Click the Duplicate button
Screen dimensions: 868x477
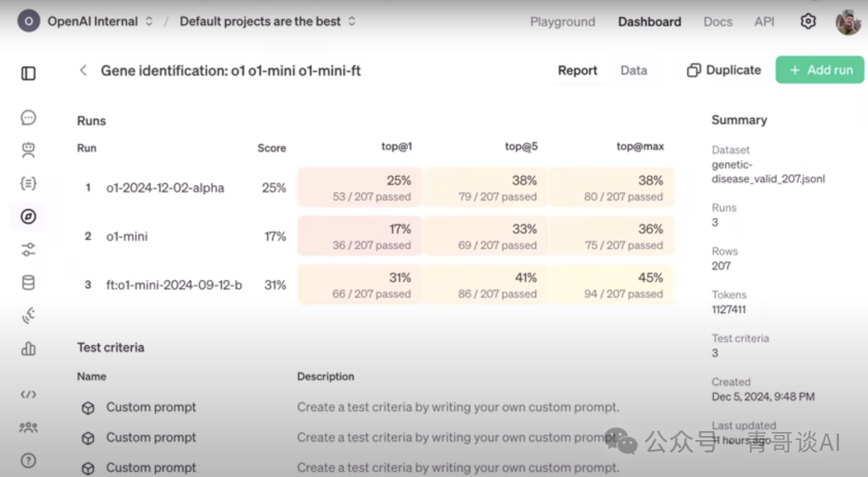coord(724,70)
